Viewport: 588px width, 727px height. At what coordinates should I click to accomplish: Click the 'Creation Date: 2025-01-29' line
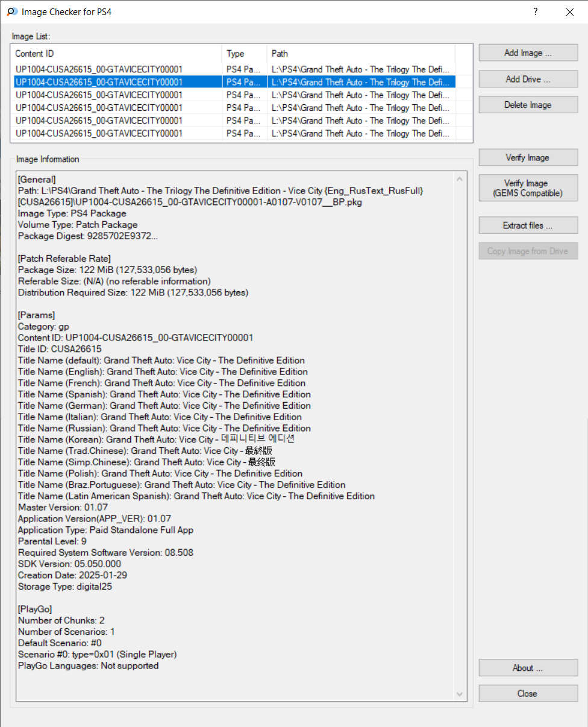tap(72, 576)
